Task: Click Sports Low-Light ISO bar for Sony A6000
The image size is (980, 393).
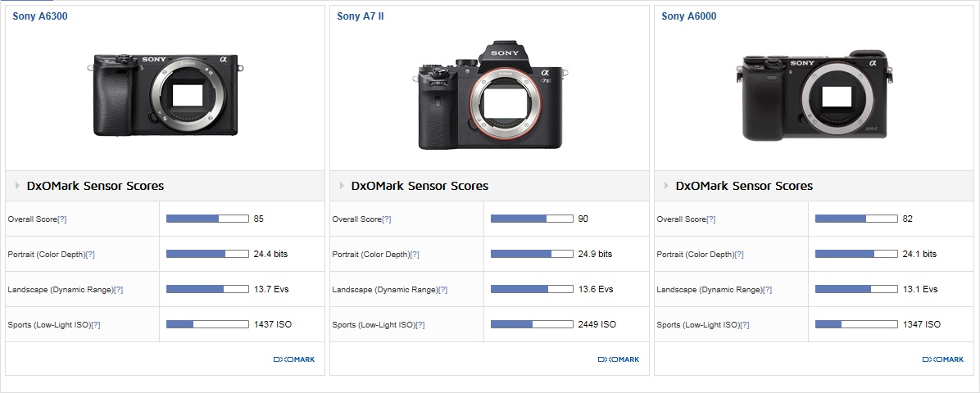Action: click(856, 324)
